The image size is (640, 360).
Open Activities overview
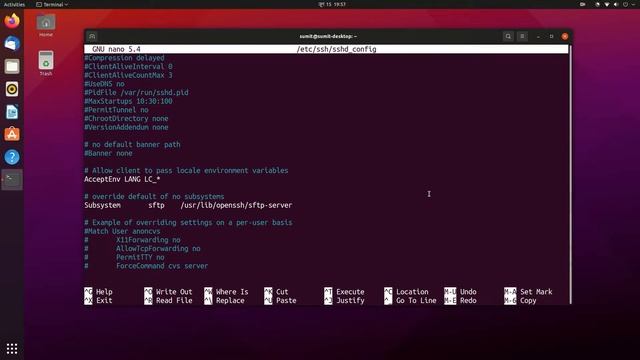click(14, 4)
